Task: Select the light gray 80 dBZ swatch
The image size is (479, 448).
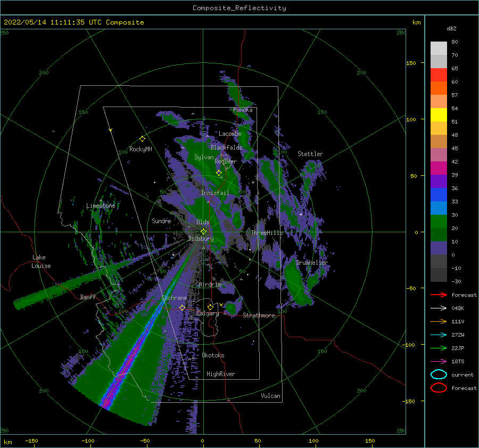Action: tap(439, 48)
